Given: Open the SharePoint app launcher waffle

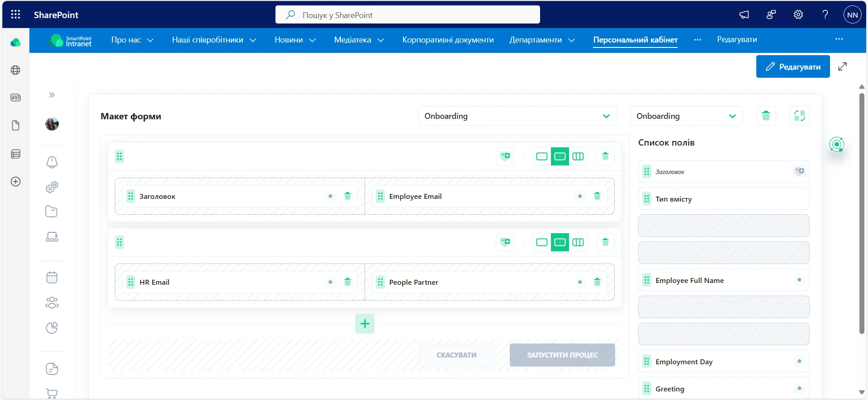Looking at the screenshot, I should 15,14.
